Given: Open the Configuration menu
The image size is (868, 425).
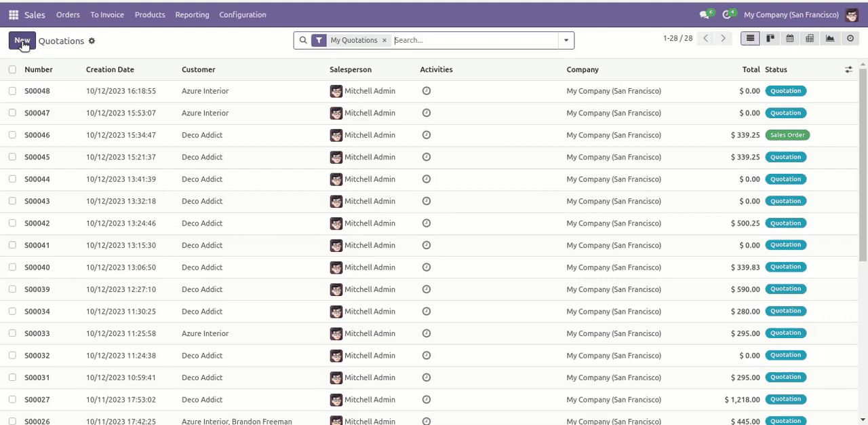Looking at the screenshot, I should click(x=243, y=14).
